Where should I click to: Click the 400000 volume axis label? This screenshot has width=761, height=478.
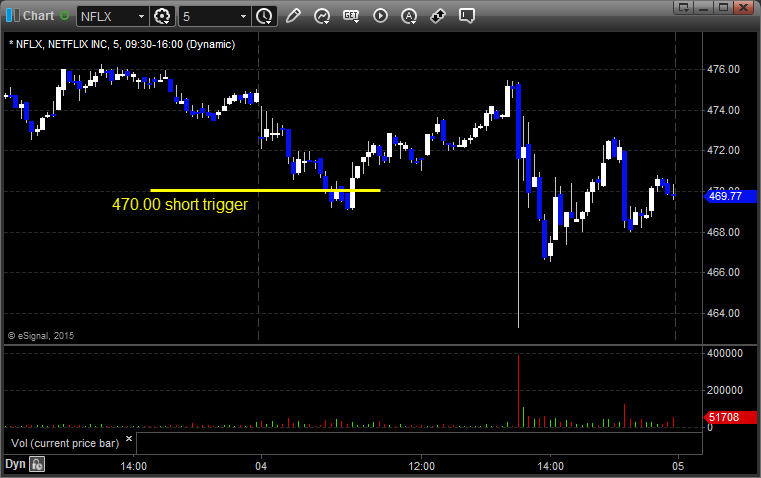pyautogui.click(x=725, y=353)
